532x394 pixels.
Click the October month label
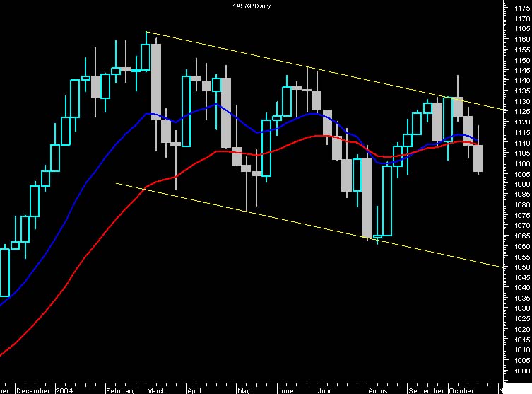[461, 390]
